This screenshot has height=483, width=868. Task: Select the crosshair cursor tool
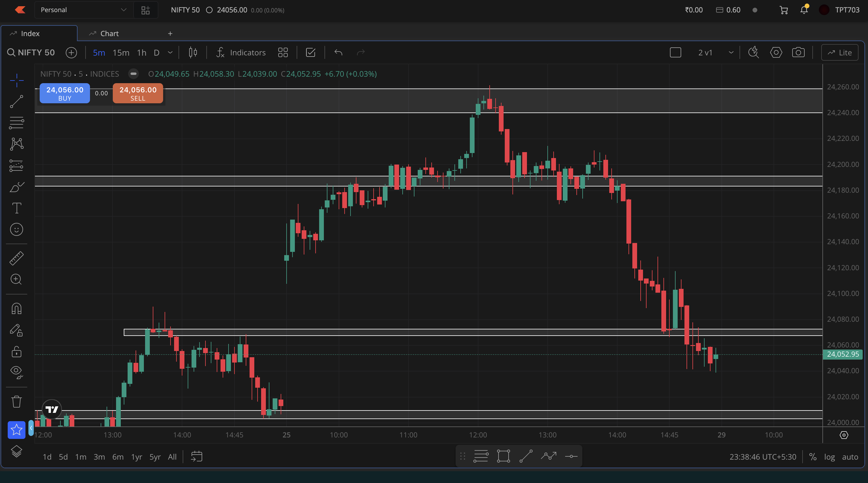click(17, 80)
